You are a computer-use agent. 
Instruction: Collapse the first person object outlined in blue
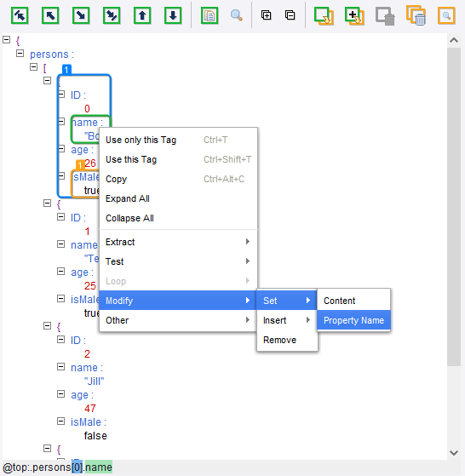click(x=48, y=80)
